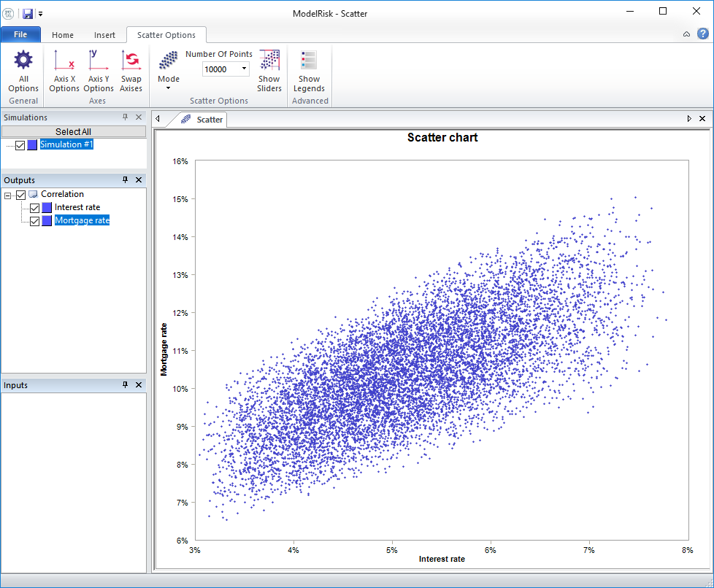Toggle the Mortgage rate output checkbox
The height and width of the screenshot is (588, 714).
point(34,220)
